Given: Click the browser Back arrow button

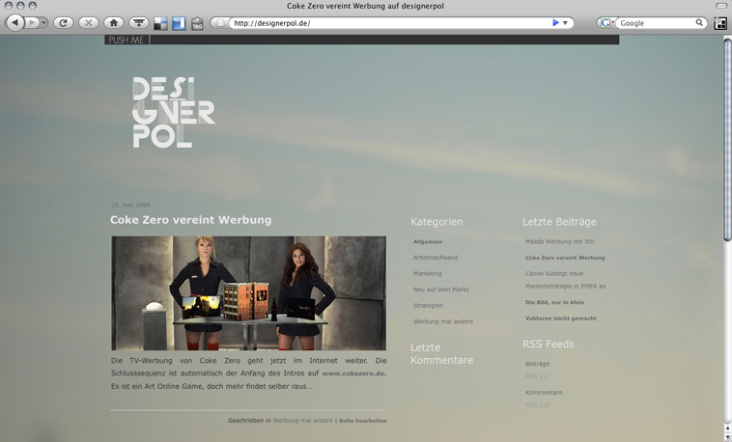Looking at the screenshot, I should [x=15, y=22].
